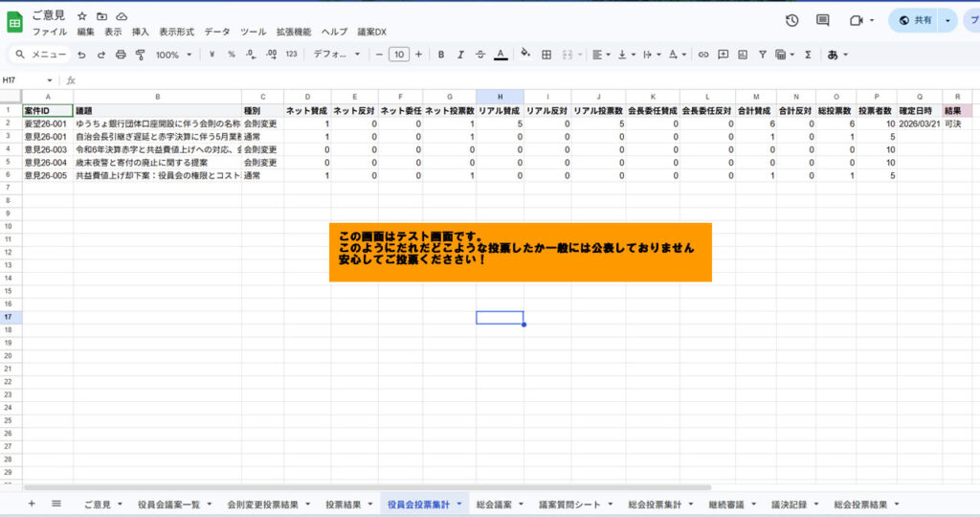This screenshot has height=517, width=980.
Task: Open the 100% zoom dropdown
Action: (173, 55)
